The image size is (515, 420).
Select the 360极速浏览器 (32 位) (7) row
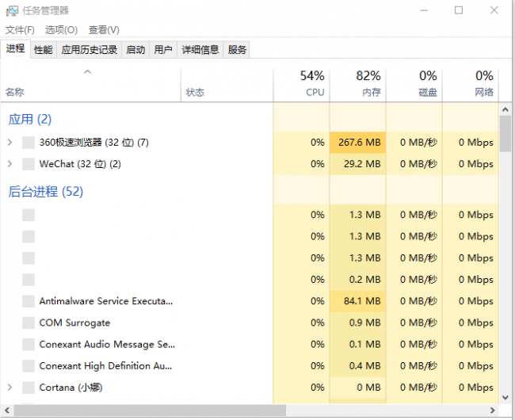pos(250,143)
